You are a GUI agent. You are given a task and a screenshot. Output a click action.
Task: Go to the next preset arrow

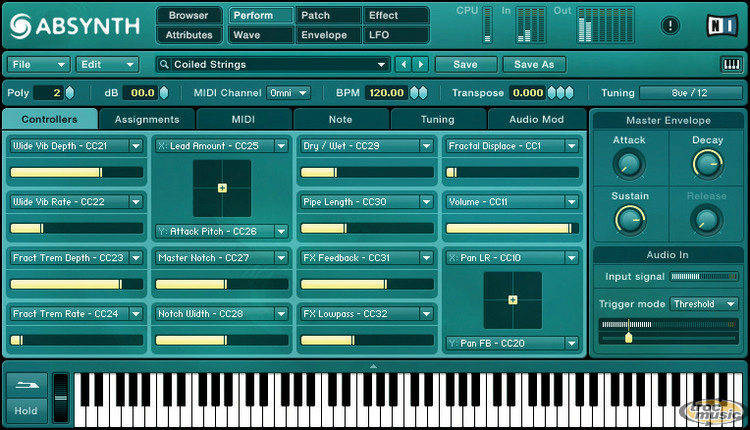point(421,64)
